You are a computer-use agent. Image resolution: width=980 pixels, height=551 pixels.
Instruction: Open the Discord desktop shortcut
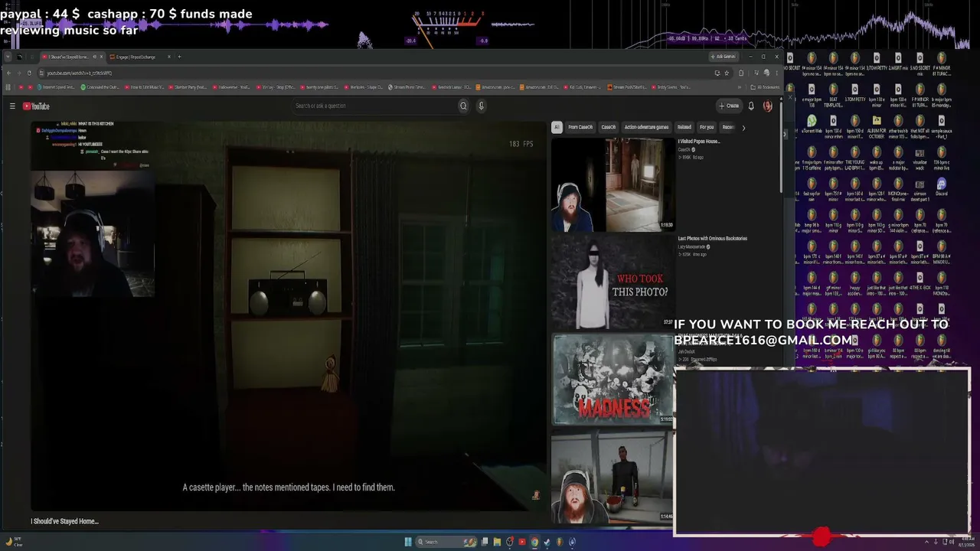pos(941,187)
